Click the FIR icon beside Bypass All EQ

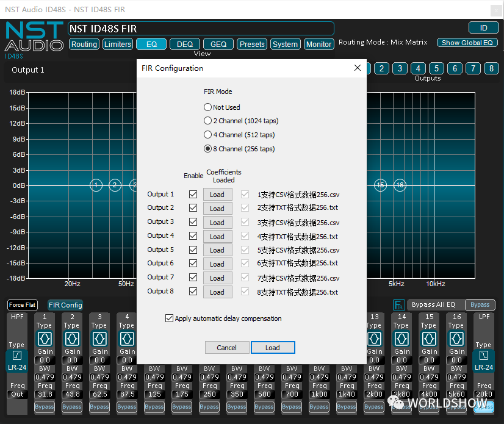point(398,305)
